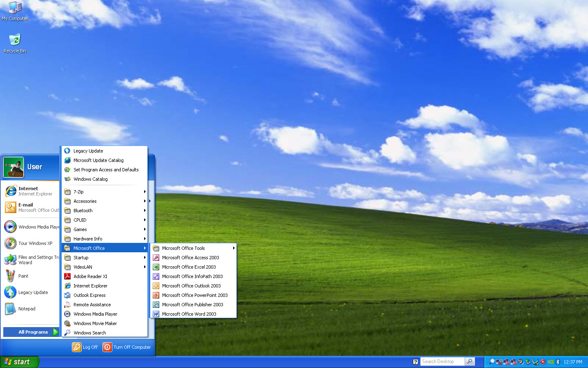Click the red shield security tray icon
Screen dimensions: 588x368
pyautogui.click(x=543, y=362)
